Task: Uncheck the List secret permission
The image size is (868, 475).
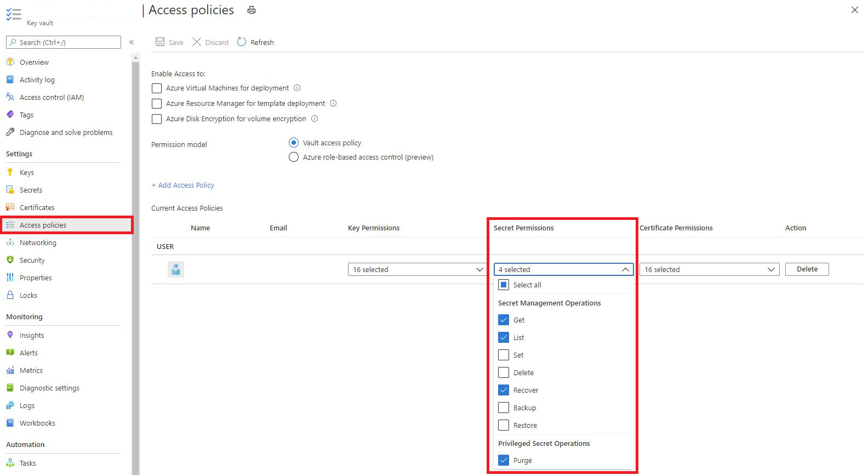Action: (x=504, y=337)
